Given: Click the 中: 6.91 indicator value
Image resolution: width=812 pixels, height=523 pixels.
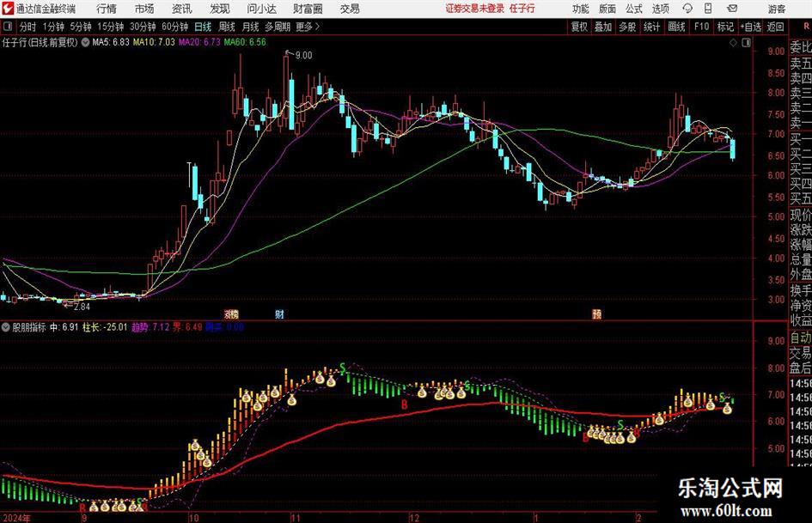Looking at the screenshot, I should coord(64,327).
